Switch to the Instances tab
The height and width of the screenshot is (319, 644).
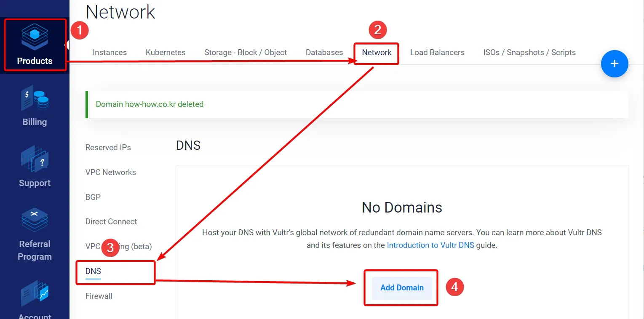110,53
